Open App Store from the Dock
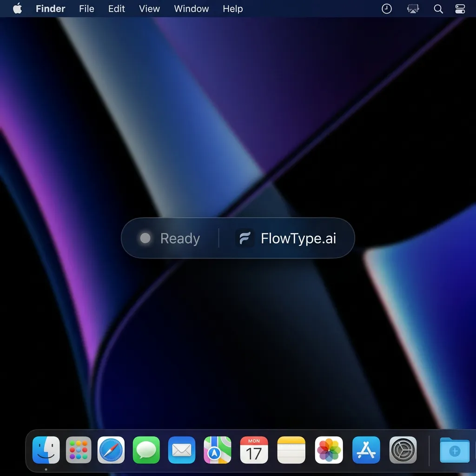This screenshot has height=476, width=476. [366, 450]
